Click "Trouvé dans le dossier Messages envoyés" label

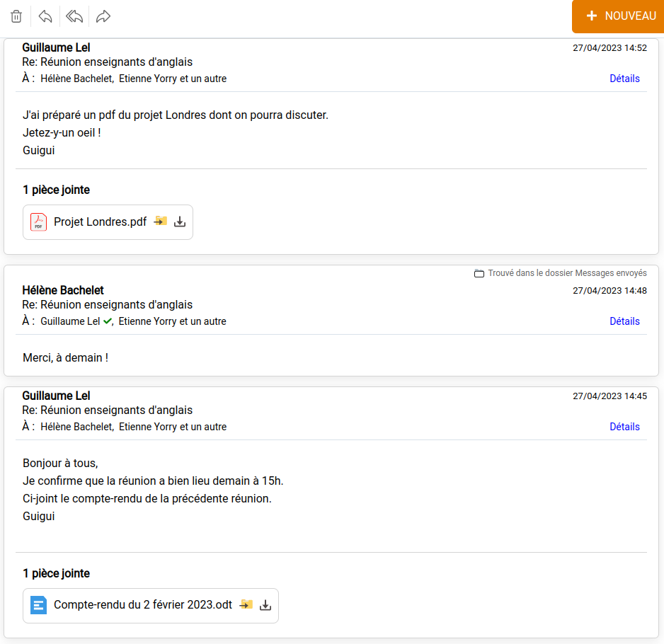[566, 273]
